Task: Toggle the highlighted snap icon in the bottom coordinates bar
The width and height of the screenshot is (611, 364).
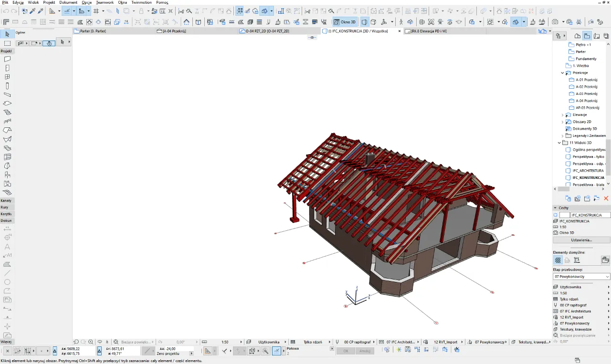Action: (277, 351)
